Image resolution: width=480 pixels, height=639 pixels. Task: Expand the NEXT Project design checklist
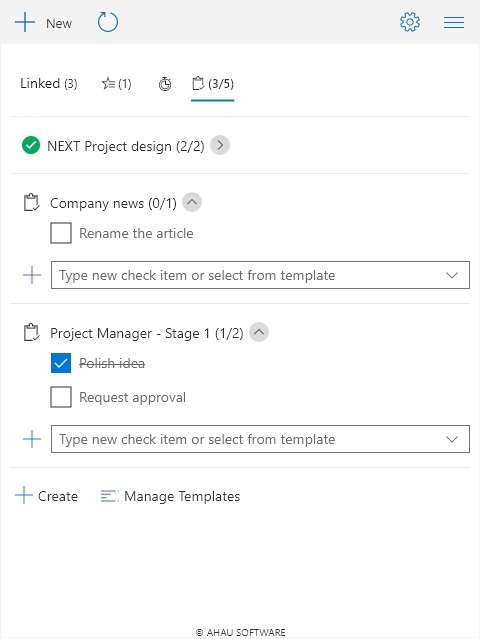pos(220,145)
